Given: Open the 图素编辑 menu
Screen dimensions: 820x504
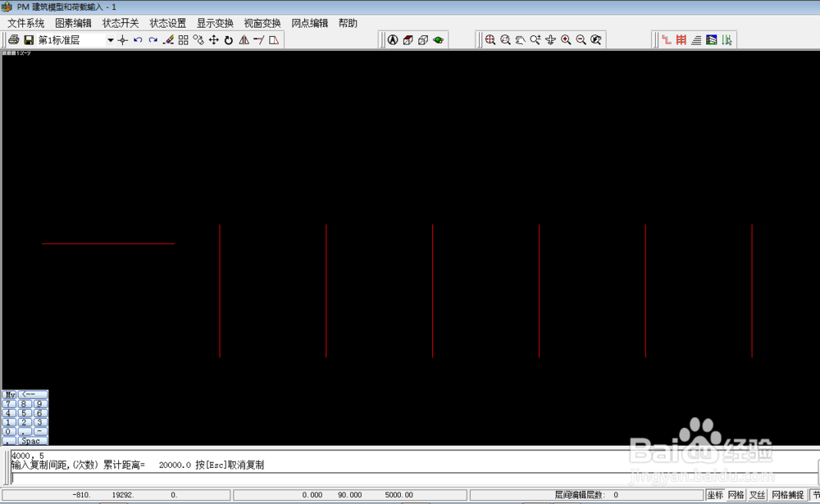Looking at the screenshot, I should (x=73, y=23).
